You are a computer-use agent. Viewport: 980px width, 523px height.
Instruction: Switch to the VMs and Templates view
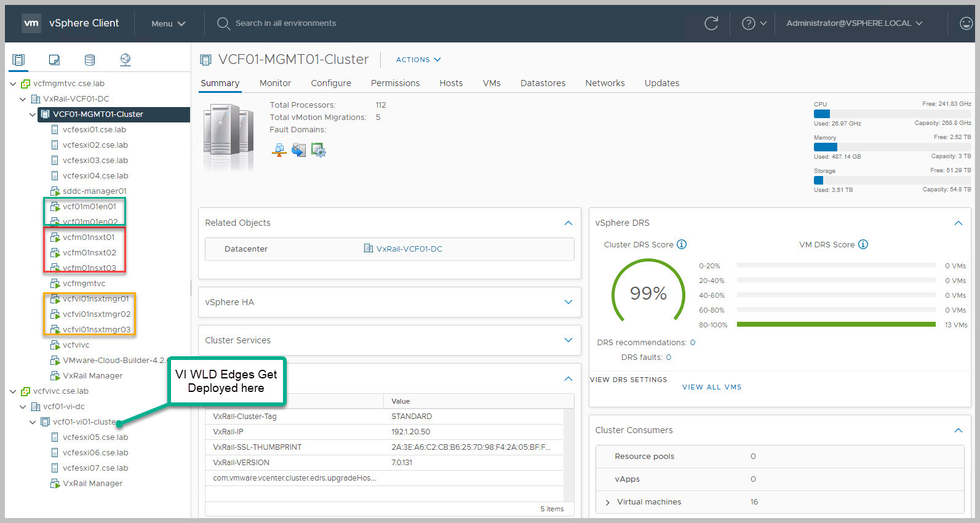[x=54, y=60]
